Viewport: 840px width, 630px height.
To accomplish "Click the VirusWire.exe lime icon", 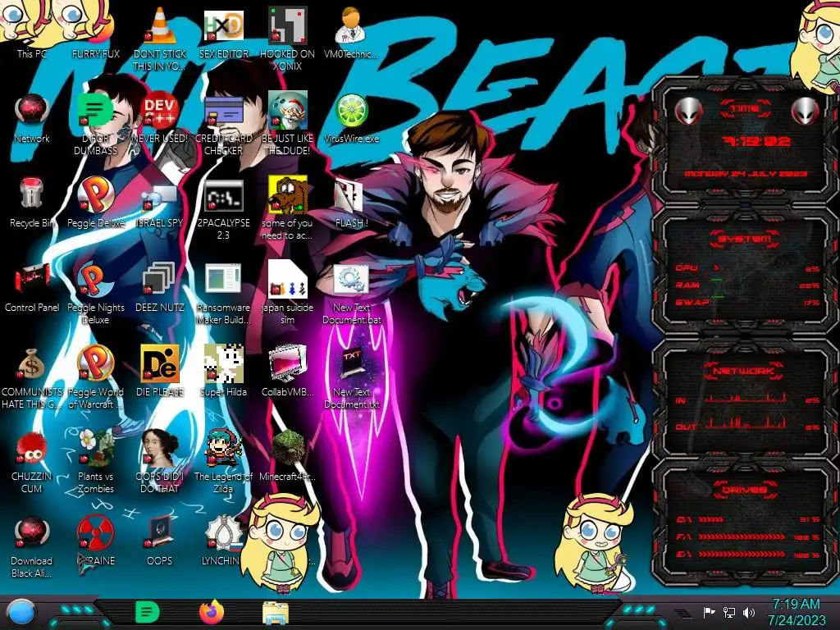I will (x=351, y=118).
